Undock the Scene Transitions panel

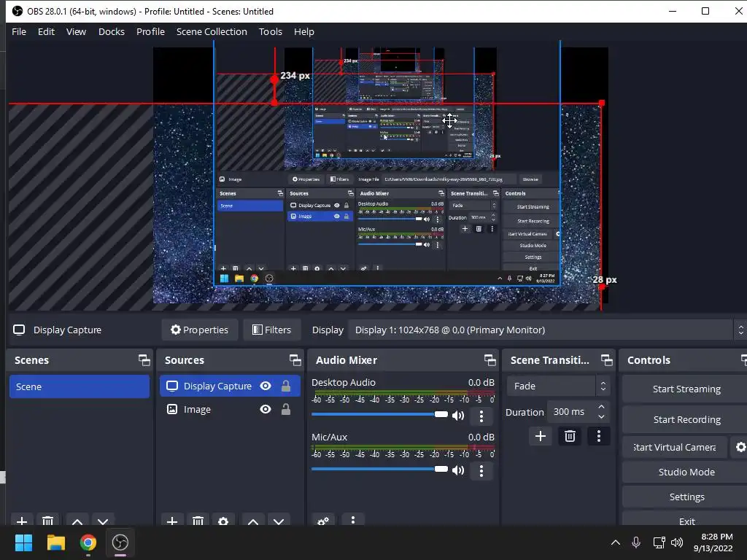pos(606,360)
